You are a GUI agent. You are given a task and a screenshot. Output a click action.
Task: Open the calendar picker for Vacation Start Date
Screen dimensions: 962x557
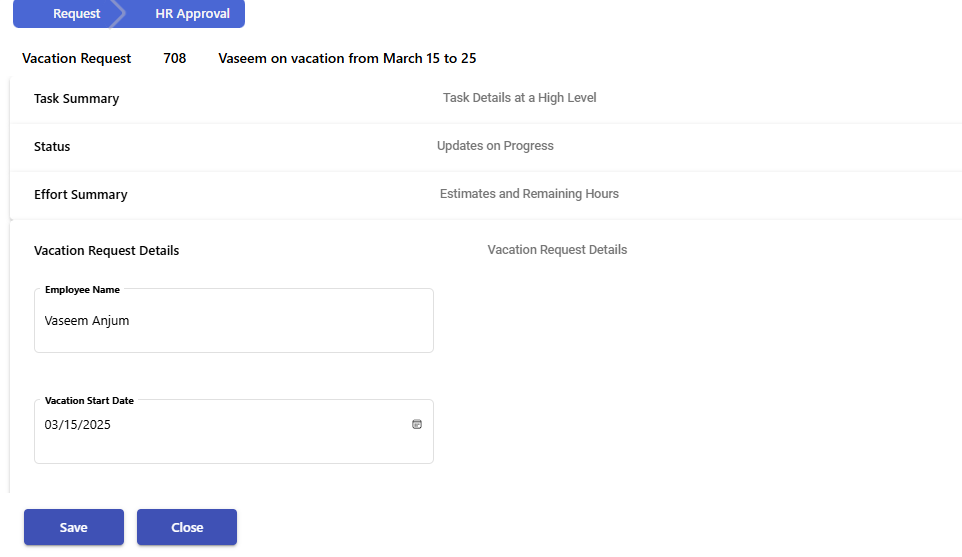click(x=417, y=424)
